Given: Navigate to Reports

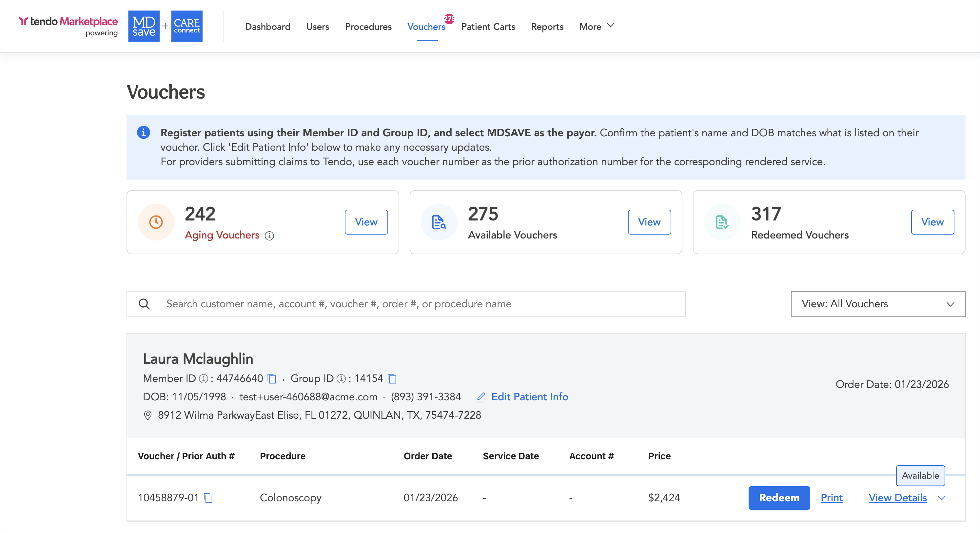Looking at the screenshot, I should click(x=547, y=27).
